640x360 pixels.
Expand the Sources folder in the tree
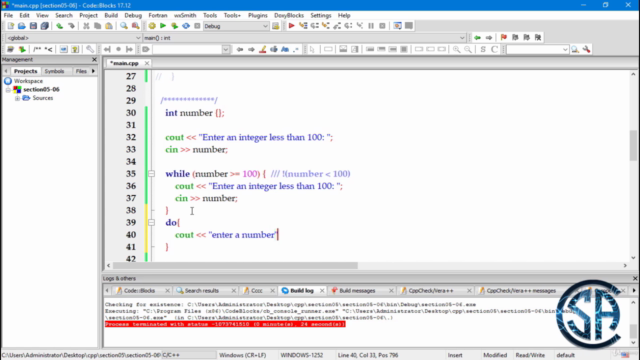17,98
